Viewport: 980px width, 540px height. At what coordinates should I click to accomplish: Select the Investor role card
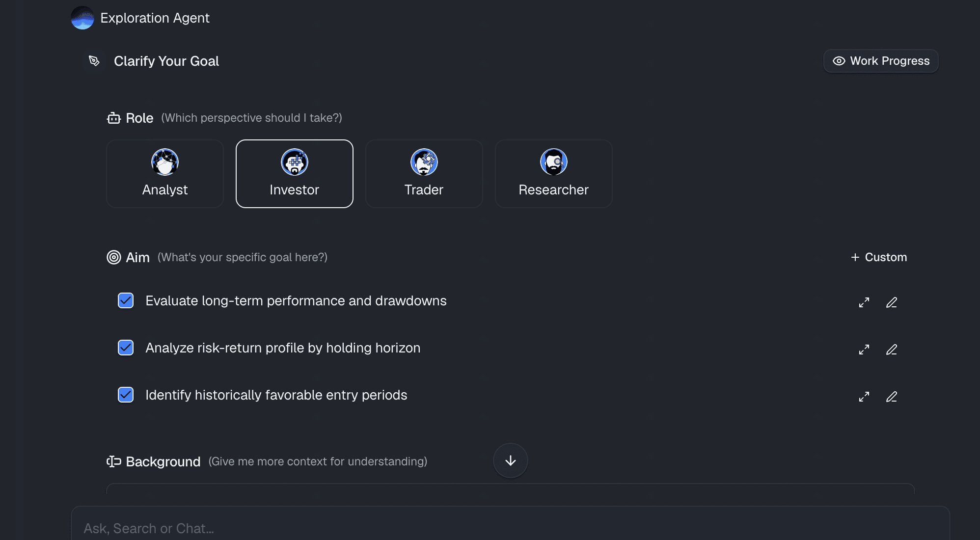pyautogui.click(x=295, y=174)
